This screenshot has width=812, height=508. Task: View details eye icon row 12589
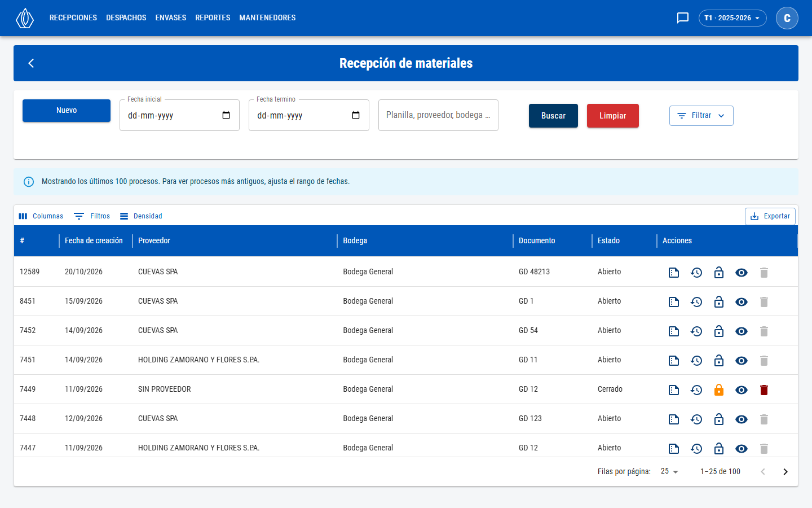742,273
